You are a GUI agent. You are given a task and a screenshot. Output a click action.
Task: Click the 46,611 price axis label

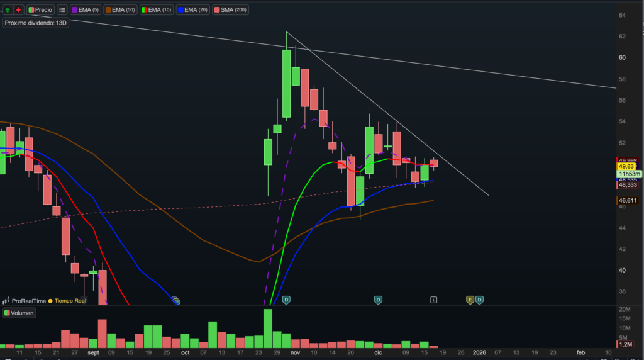[628, 201]
